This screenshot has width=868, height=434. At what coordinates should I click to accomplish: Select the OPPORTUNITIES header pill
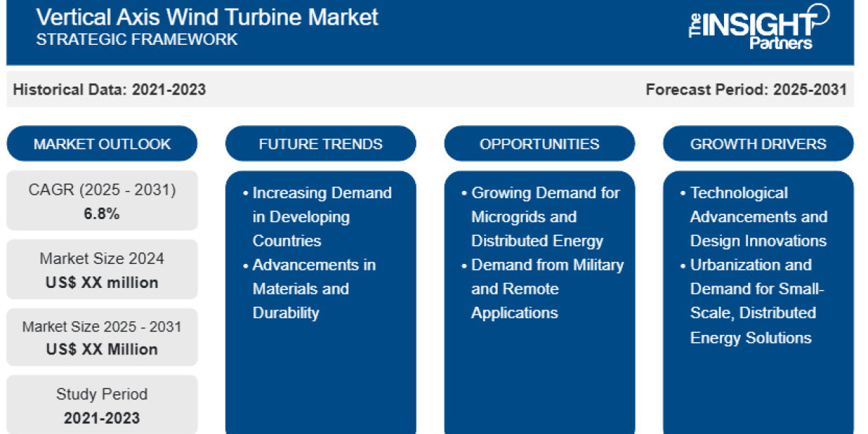[x=540, y=144]
